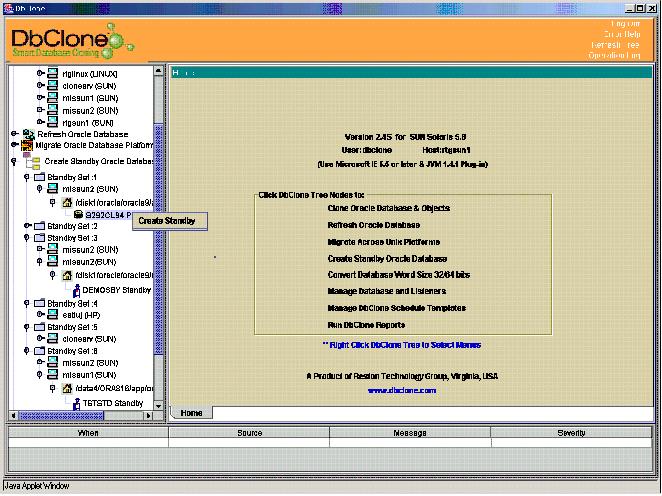Image resolution: width=662 pixels, height=496 pixels.
Task: Click the TSTSTD Standby database icon
Action: point(76,404)
